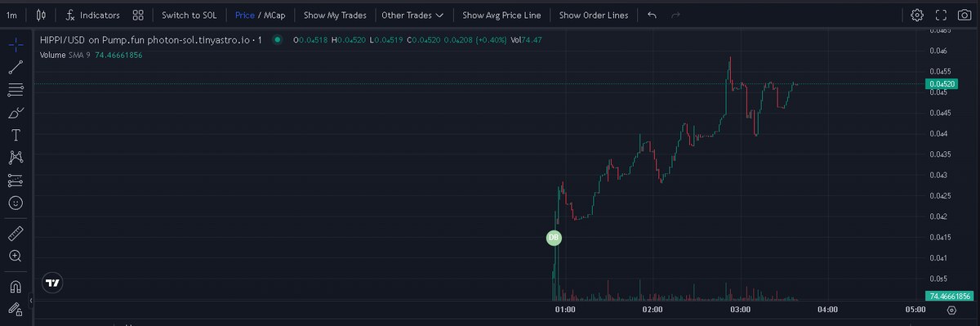Select the brush drawing tool
The image size is (980, 326).
click(x=16, y=112)
